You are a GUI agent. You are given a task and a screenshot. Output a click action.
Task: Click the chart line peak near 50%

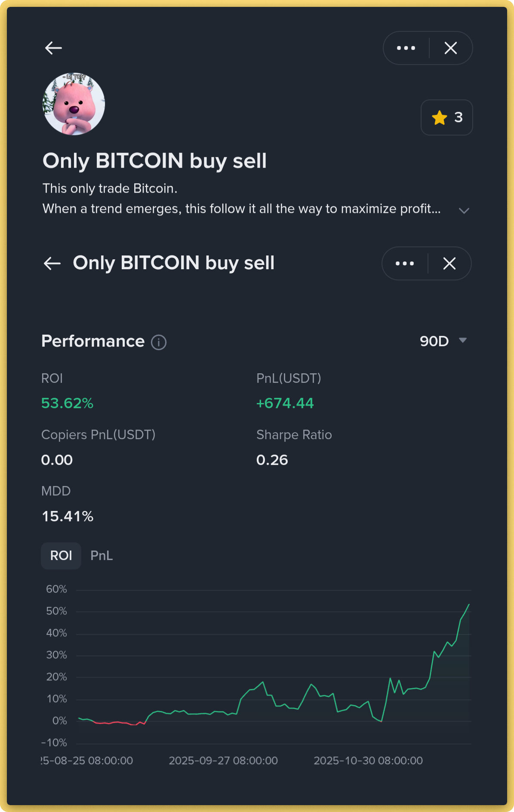(469, 605)
